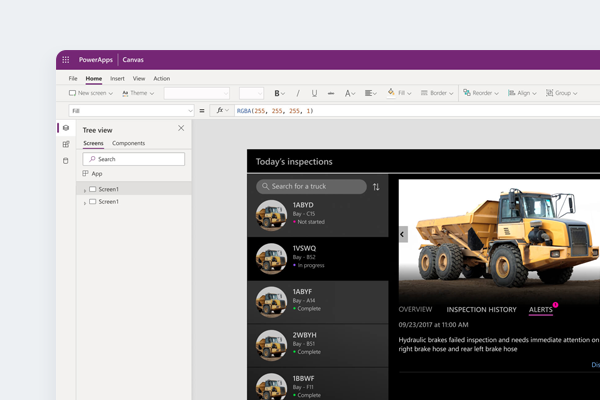This screenshot has height=400, width=600.
Task: Click the 1ABYD truck thumbnail
Action: pyautogui.click(x=271, y=215)
